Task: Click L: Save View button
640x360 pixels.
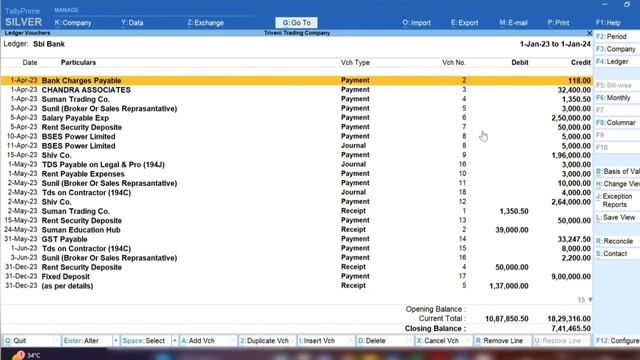Action: tap(617, 218)
